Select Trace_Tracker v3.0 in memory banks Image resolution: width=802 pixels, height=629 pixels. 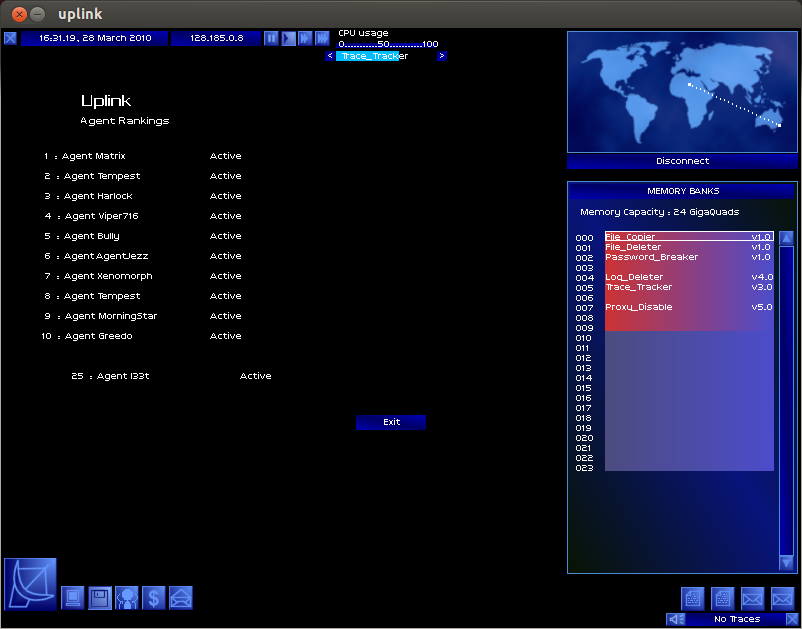click(x=689, y=287)
